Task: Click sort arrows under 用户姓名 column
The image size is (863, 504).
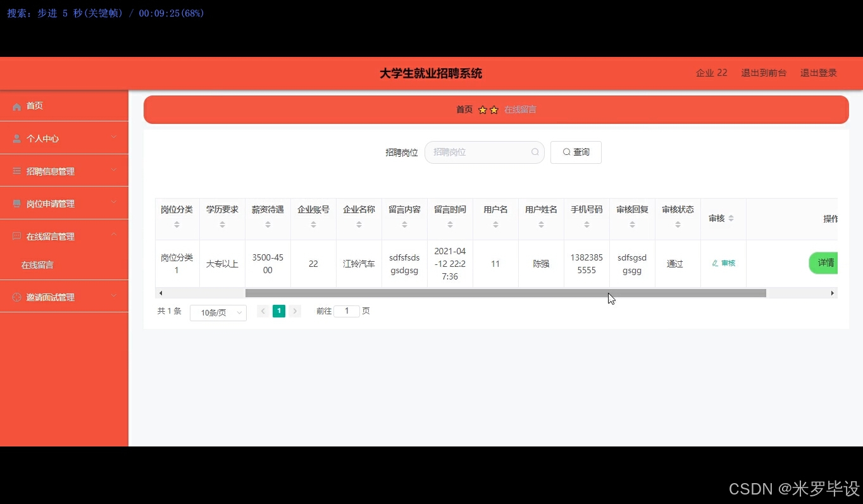Action: [x=541, y=224]
